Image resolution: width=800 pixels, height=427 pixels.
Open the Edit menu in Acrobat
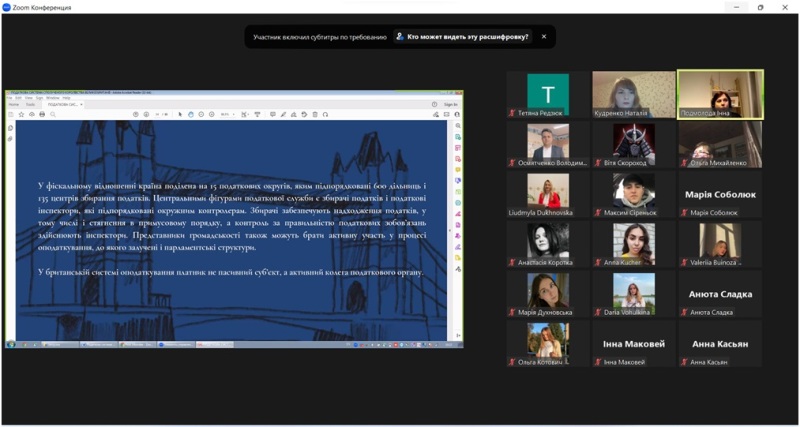(18, 98)
